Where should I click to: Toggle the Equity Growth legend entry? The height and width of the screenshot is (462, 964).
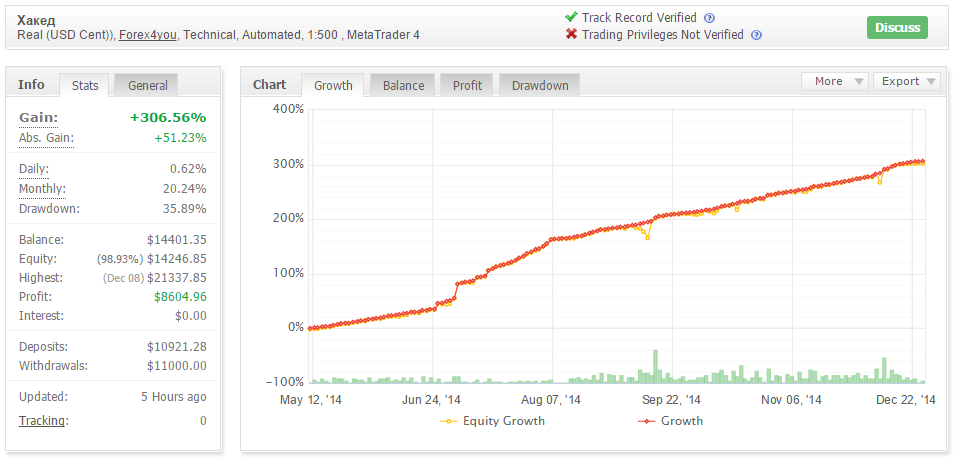click(x=493, y=421)
